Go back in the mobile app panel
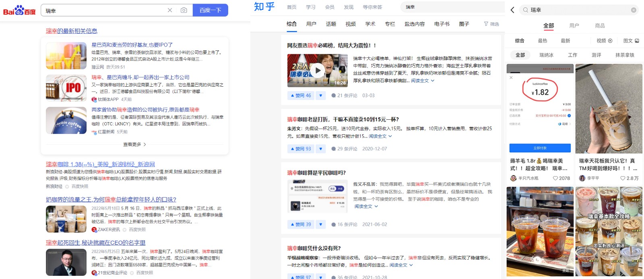644x279 pixels. 512,10
